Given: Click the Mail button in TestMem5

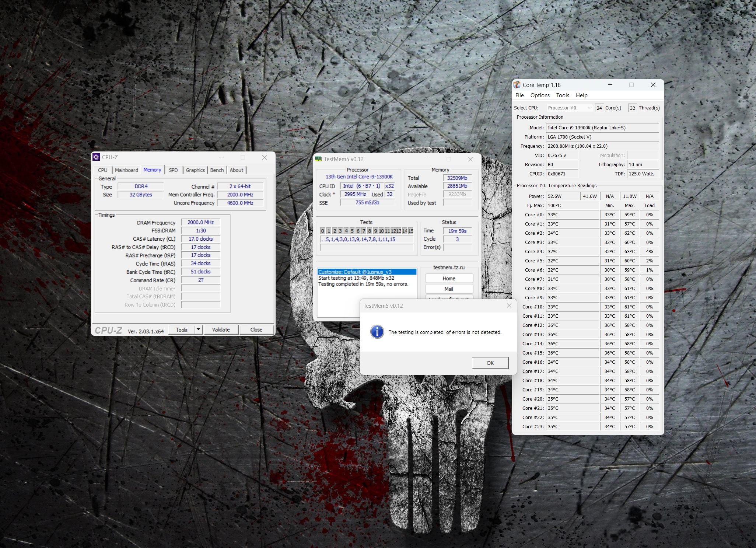Looking at the screenshot, I should click(x=449, y=289).
